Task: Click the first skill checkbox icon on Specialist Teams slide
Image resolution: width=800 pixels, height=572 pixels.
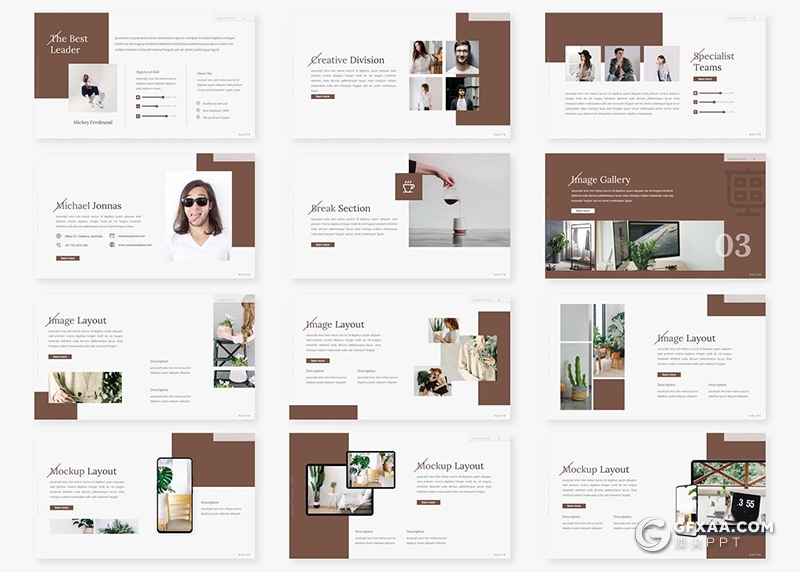Action: tap(696, 93)
